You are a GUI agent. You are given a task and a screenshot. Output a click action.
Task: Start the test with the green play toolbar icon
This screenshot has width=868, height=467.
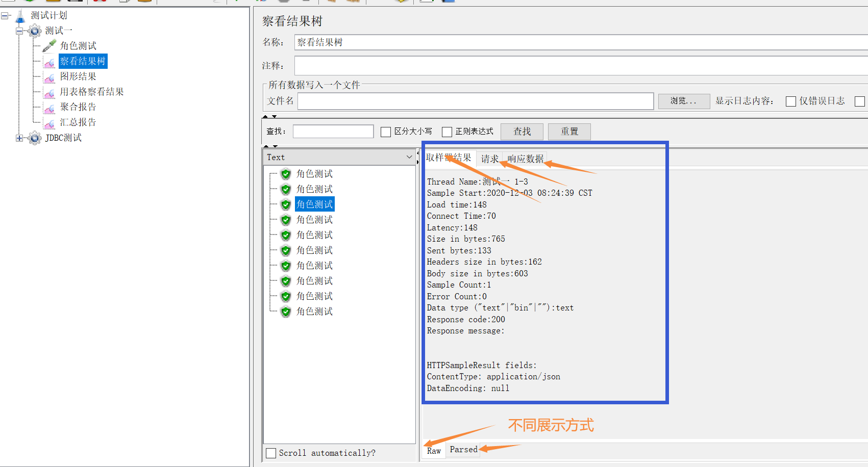pos(237,2)
